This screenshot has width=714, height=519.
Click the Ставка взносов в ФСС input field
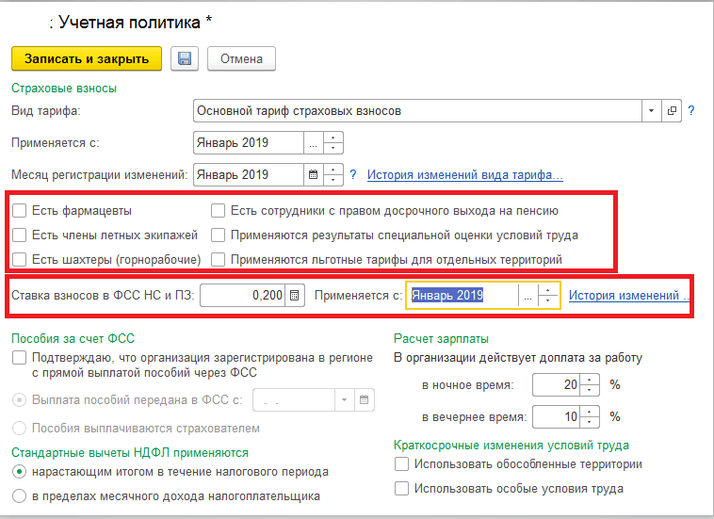pyautogui.click(x=244, y=295)
